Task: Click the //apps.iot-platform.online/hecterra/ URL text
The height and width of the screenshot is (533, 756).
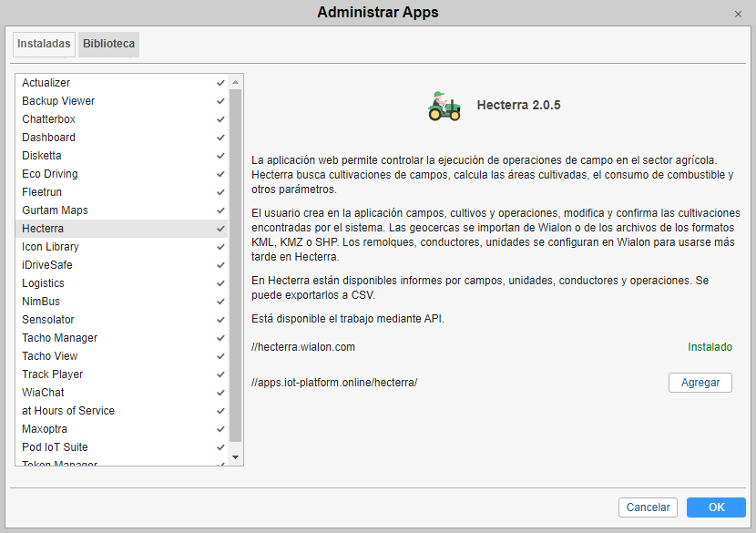Action: [334, 383]
